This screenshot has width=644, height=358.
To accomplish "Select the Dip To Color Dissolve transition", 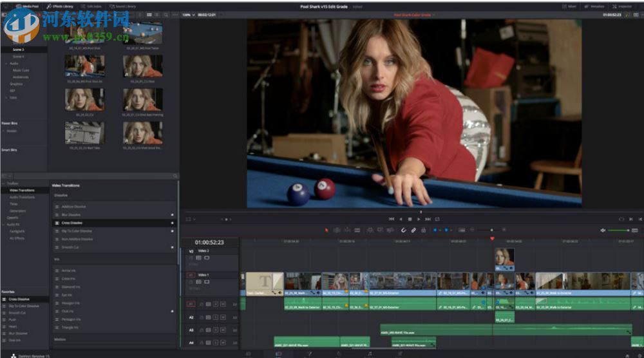I will point(114,231).
